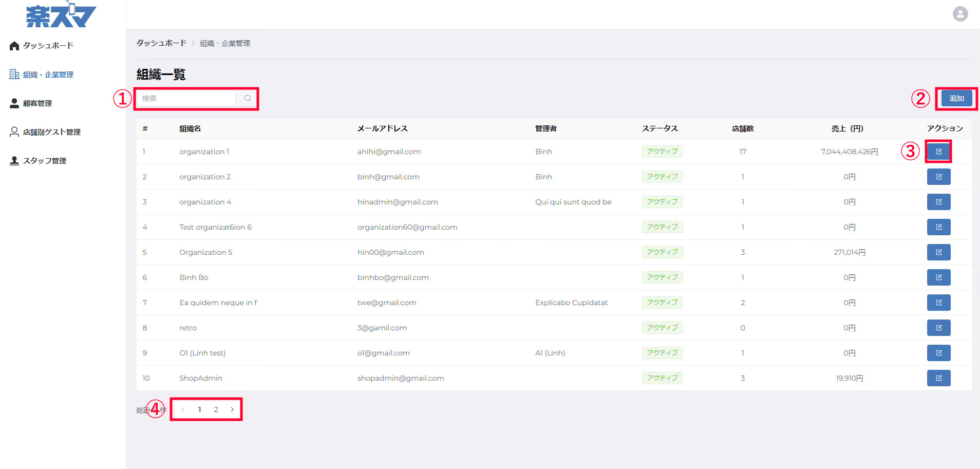Go to next page using right chevron
980x469 pixels.
coord(232,409)
